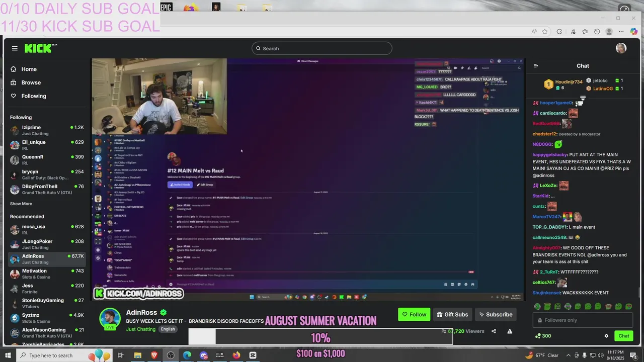Click Houdinijr734 top gifter
Viewport: 644px width, 362px height.
click(569, 81)
